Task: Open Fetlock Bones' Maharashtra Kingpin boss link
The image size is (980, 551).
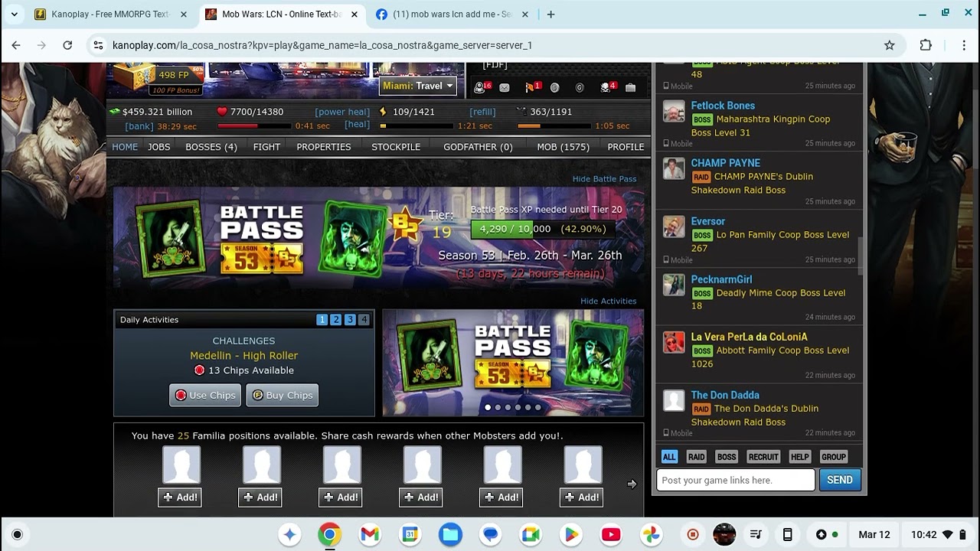Action: (760, 126)
